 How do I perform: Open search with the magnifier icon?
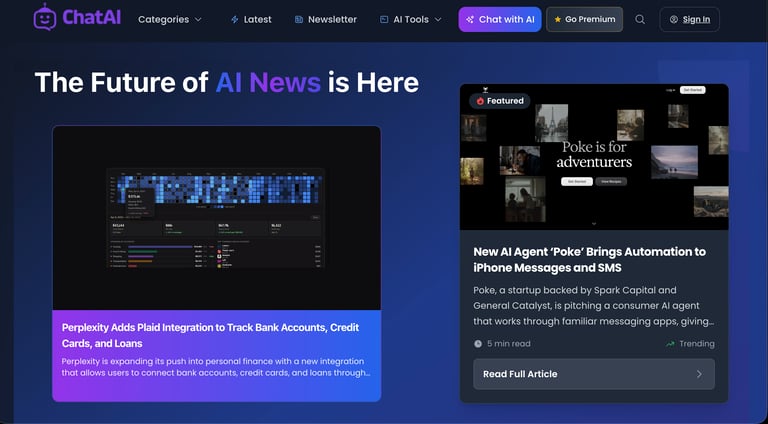[640, 20]
